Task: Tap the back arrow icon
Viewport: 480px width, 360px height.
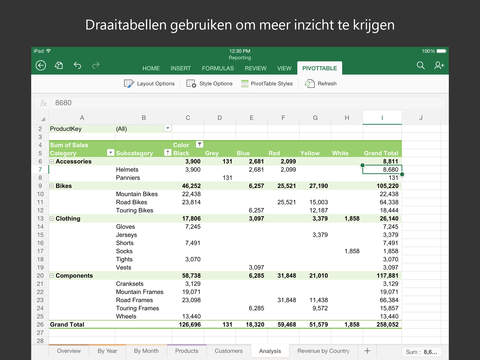Action: (41, 65)
